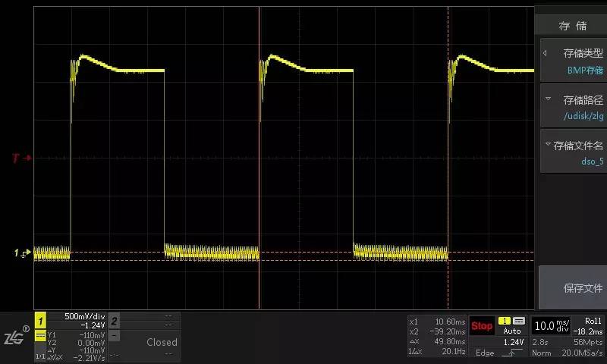Click the 1/ΔX 20.1Hz frequency readout
Screen dimensions: 607x364
coord(438,351)
